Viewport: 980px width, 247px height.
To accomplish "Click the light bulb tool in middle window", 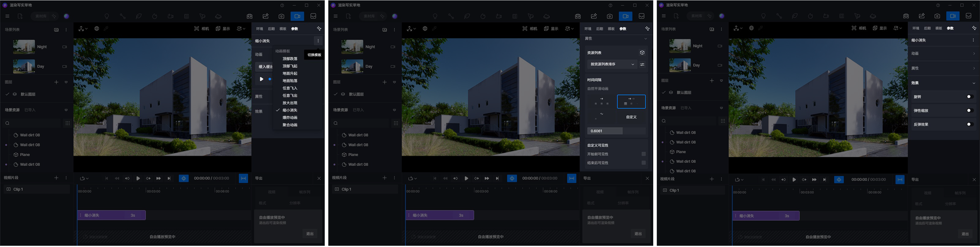I will coord(435,16).
